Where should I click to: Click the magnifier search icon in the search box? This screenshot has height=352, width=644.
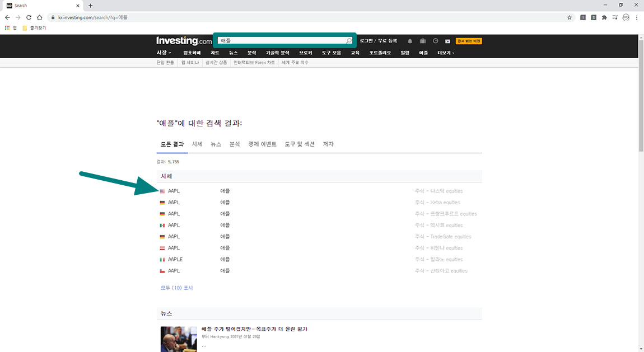(349, 41)
